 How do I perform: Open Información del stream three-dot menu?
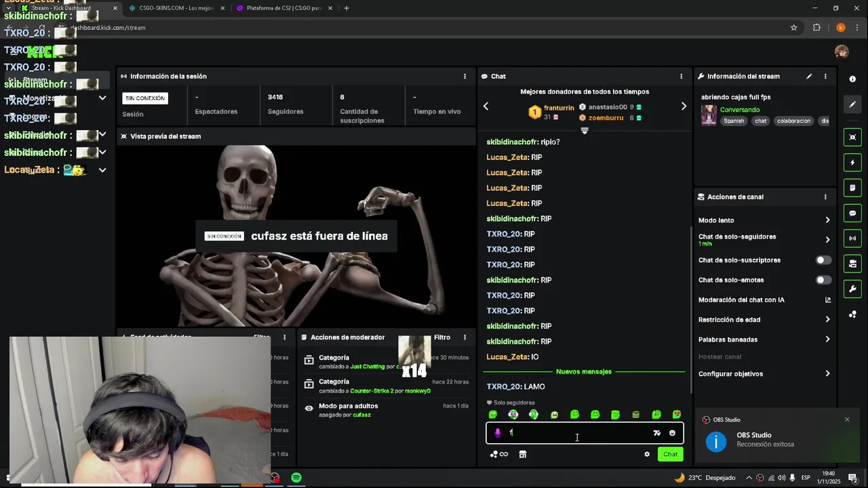coord(825,77)
